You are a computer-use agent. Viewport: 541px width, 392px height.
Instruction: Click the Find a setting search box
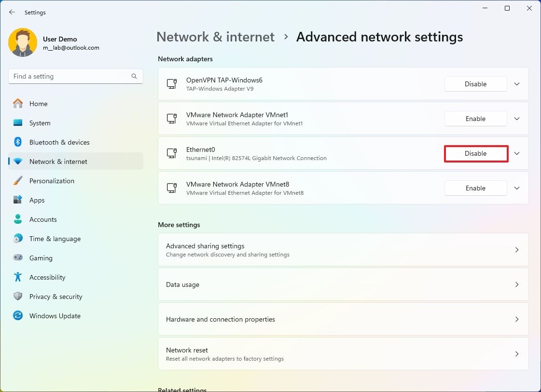click(75, 76)
